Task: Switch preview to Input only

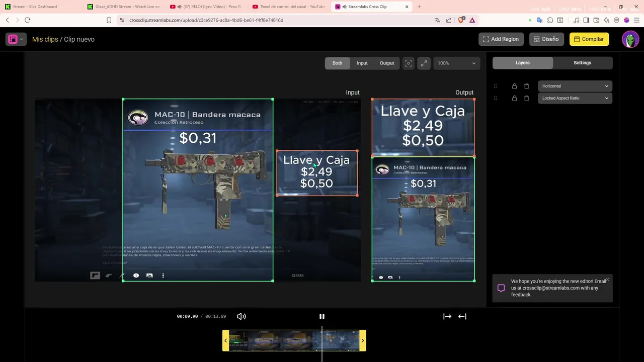Action: (x=362, y=63)
